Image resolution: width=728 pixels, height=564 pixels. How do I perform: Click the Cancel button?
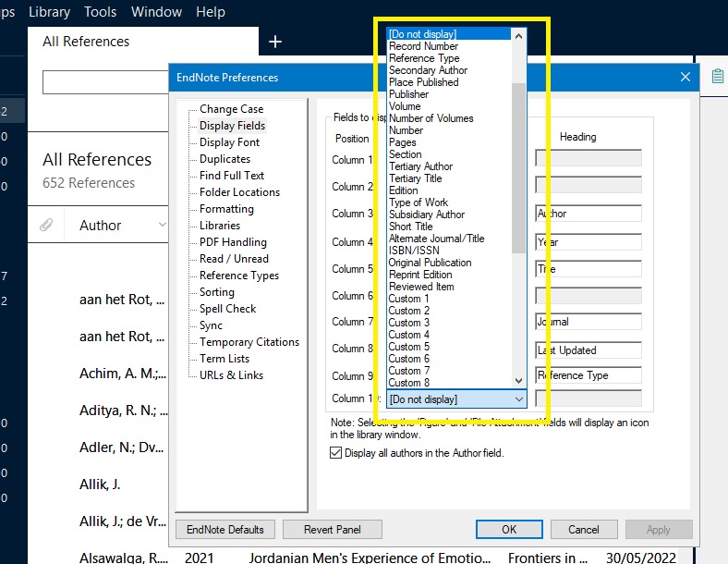pos(584,529)
